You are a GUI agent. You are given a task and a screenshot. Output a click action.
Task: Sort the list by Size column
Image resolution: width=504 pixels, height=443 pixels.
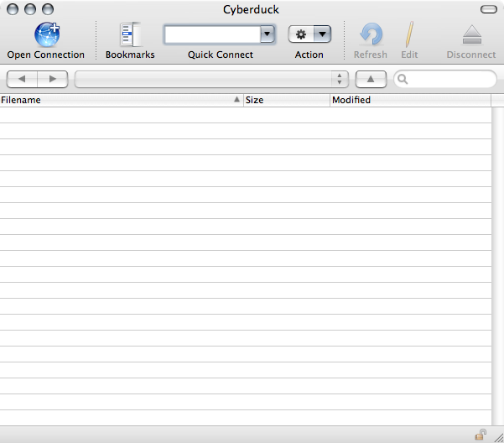click(x=286, y=100)
